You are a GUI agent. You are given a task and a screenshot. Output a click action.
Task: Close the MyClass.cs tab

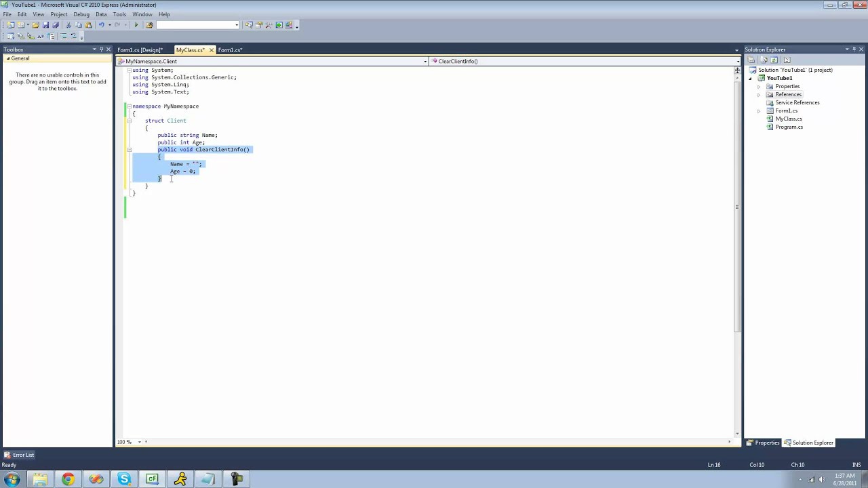point(212,50)
